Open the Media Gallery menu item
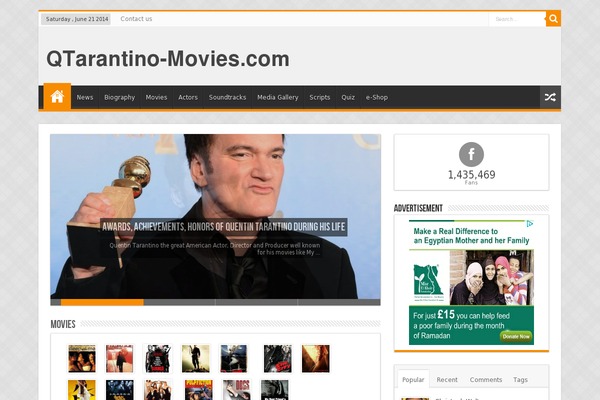Screen dimensions: 600x400 coord(277,97)
